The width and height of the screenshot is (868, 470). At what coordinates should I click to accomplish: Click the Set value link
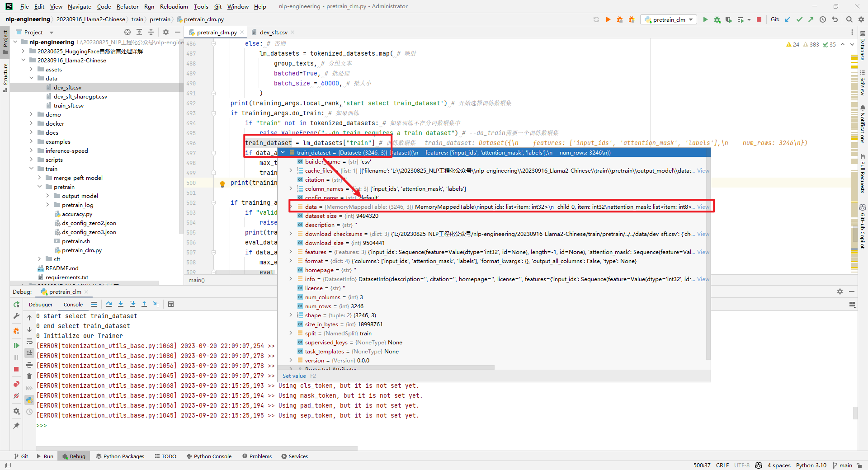294,376
